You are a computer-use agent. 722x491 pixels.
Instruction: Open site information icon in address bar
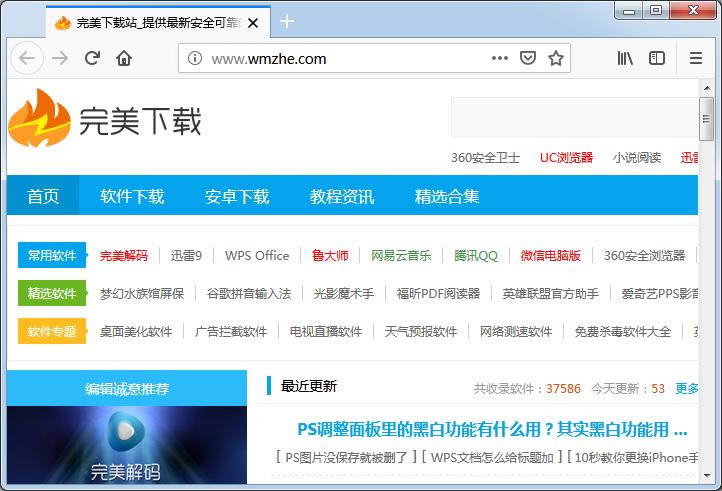pos(195,58)
